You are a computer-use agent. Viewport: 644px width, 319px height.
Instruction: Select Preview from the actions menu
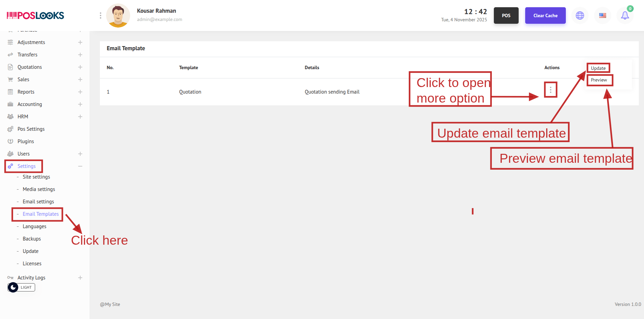599,80
